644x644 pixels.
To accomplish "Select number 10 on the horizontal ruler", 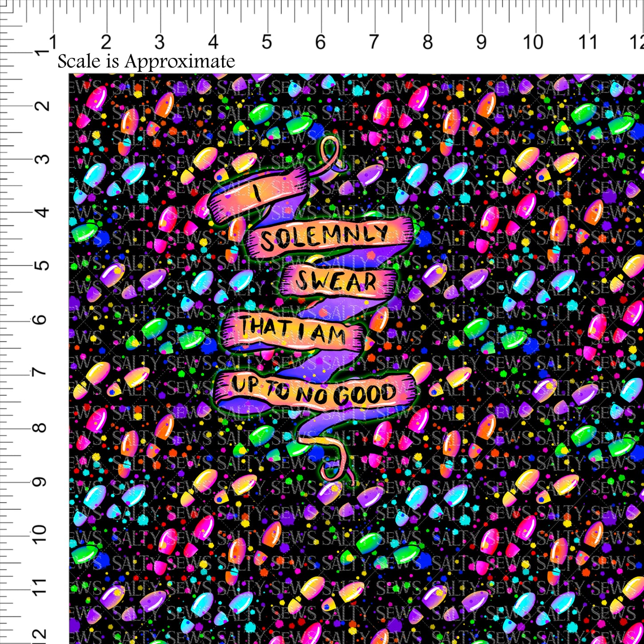I will click(x=533, y=42).
